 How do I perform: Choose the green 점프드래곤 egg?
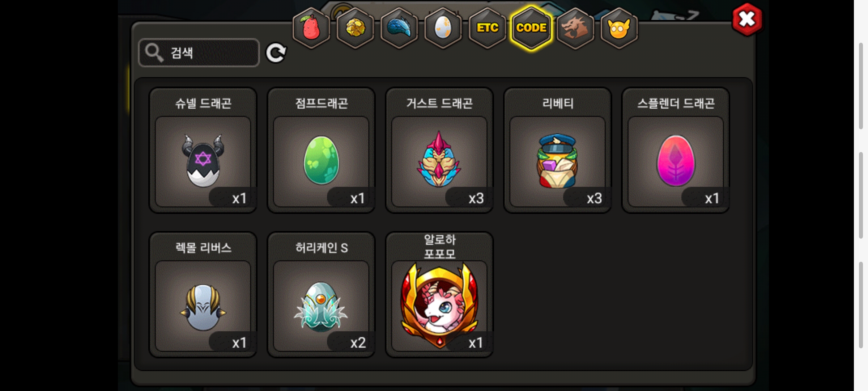pos(321,150)
